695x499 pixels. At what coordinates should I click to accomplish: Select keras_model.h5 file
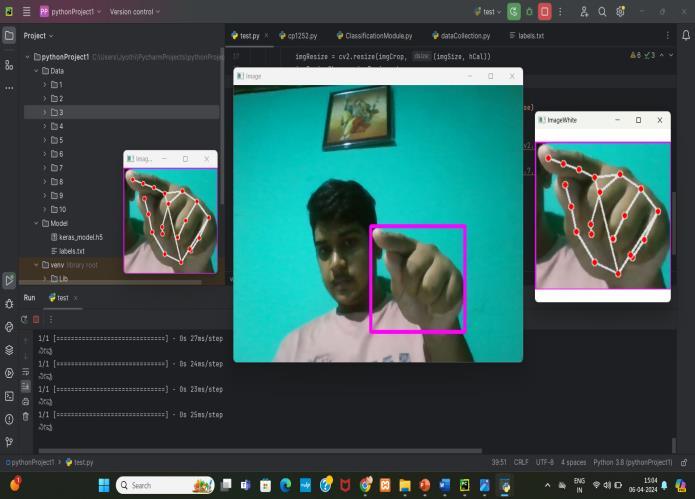click(77, 237)
